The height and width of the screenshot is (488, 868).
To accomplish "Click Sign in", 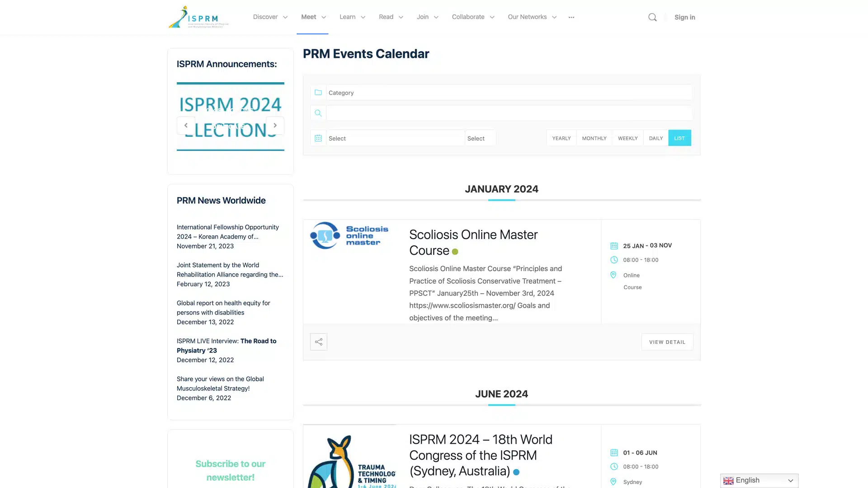I will [x=685, y=17].
